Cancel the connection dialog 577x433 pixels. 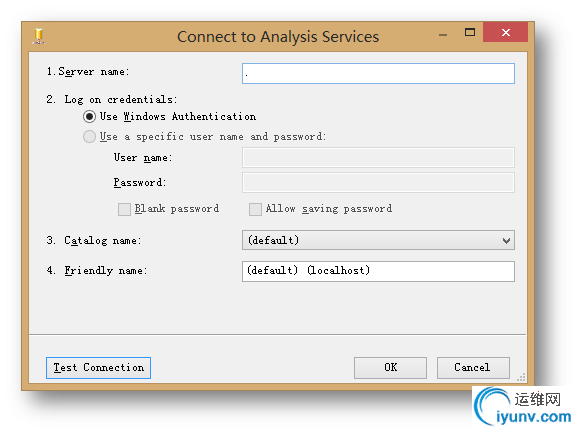[x=473, y=368]
